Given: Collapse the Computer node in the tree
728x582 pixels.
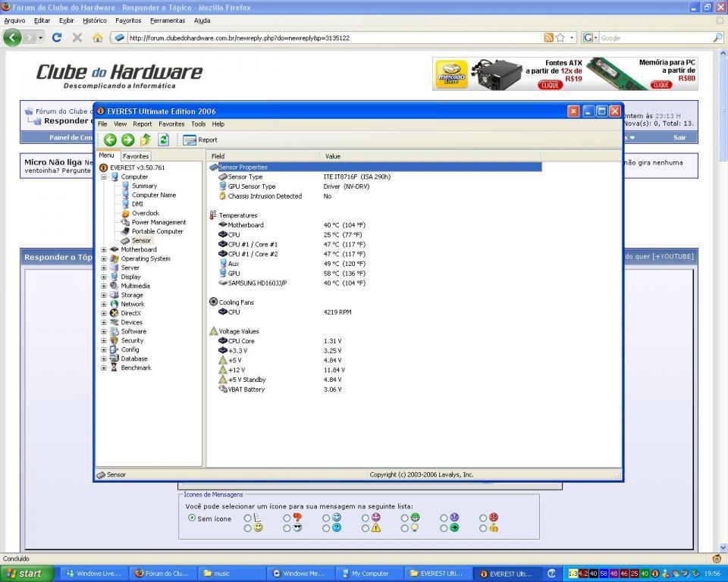Looking at the screenshot, I should click(104, 177).
